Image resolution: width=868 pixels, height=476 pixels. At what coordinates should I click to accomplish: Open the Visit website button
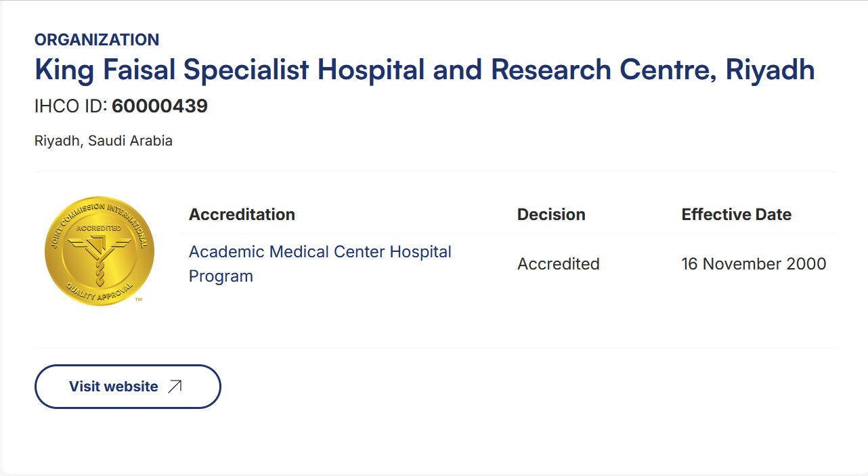click(128, 387)
